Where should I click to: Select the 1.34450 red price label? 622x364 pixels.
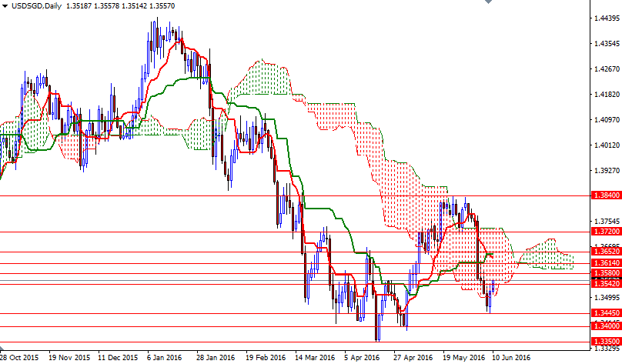click(x=605, y=313)
